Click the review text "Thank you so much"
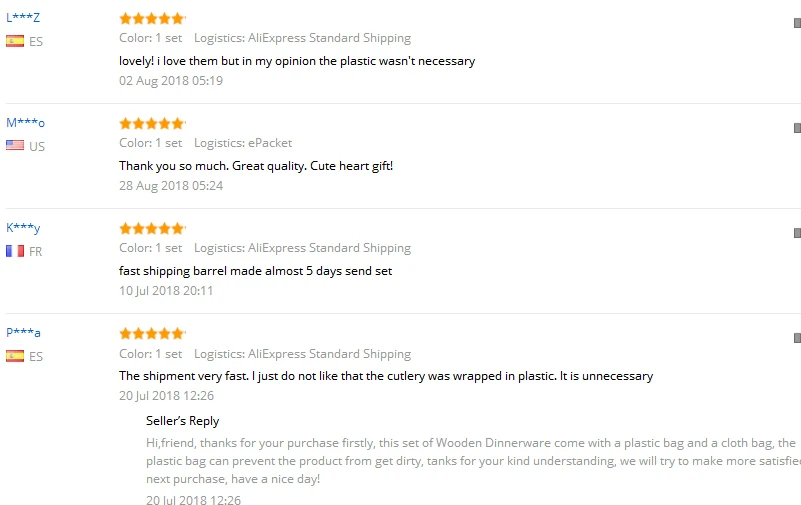Screen dimensions: 801x505 (173, 166)
